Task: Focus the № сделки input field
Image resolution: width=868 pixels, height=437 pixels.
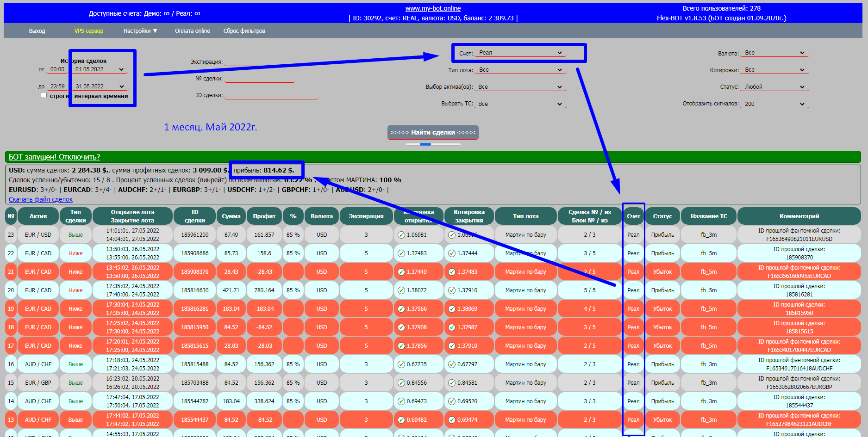Action: pos(261,78)
